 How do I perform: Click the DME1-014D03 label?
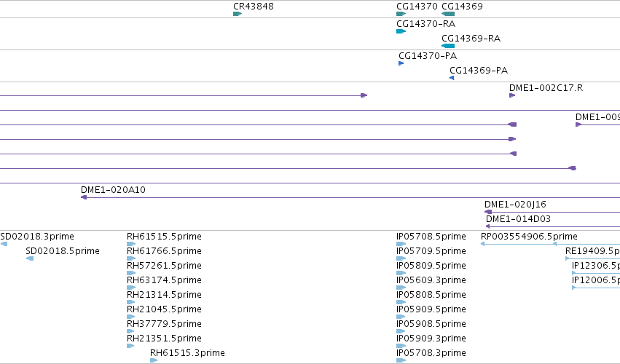[518, 219]
